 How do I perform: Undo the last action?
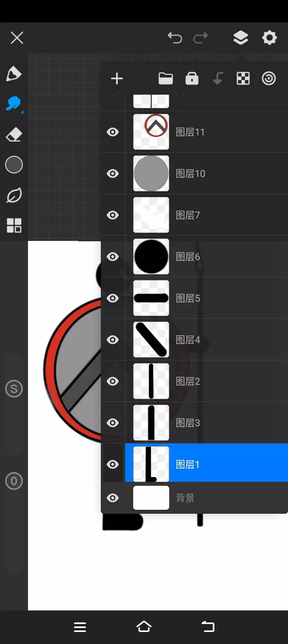click(175, 38)
